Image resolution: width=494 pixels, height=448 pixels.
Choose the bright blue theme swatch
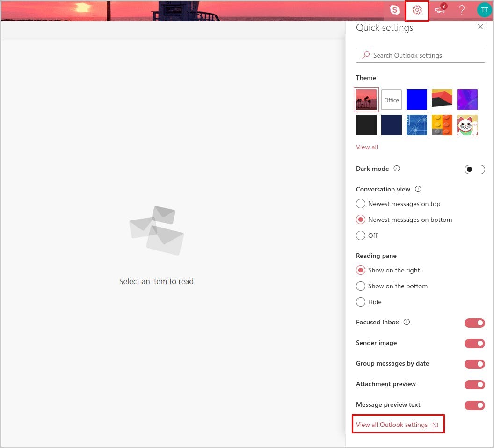click(x=416, y=100)
